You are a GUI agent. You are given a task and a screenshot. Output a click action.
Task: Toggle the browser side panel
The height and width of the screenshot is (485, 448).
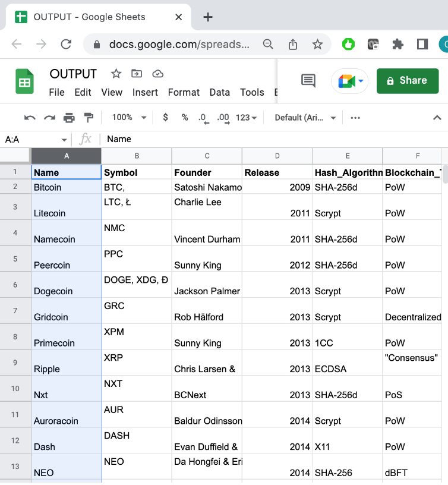pos(422,44)
